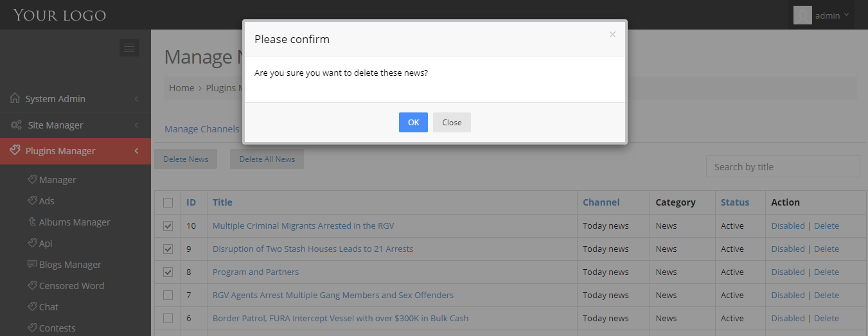
Task: Toggle the hamburger sidebar menu icon
Action: [x=129, y=48]
